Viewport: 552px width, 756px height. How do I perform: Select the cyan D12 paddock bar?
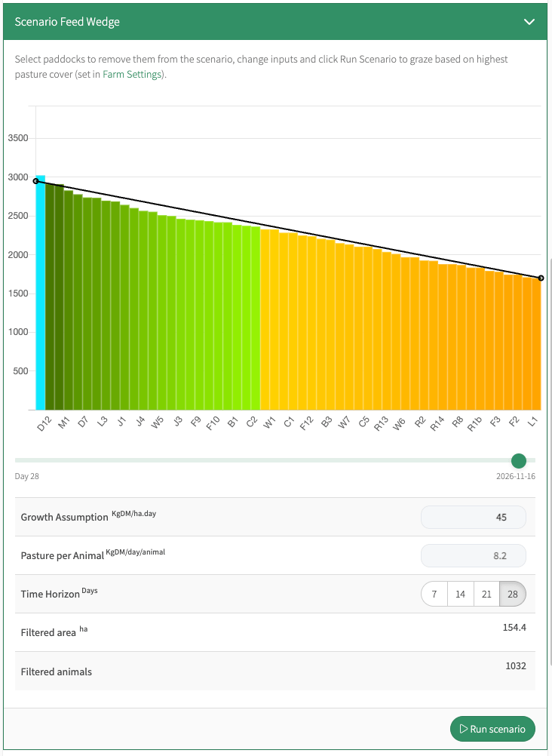[x=41, y=293]
